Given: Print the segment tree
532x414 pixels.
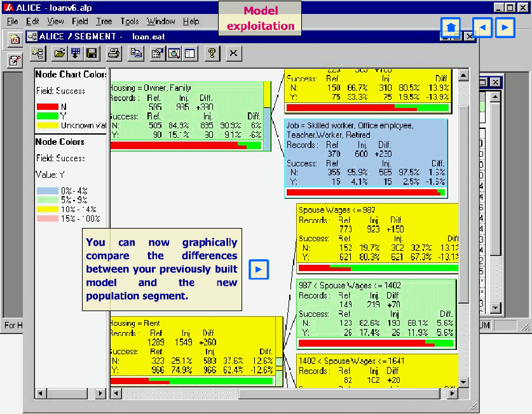Looking at the screenshot, I should click(113, 53).
